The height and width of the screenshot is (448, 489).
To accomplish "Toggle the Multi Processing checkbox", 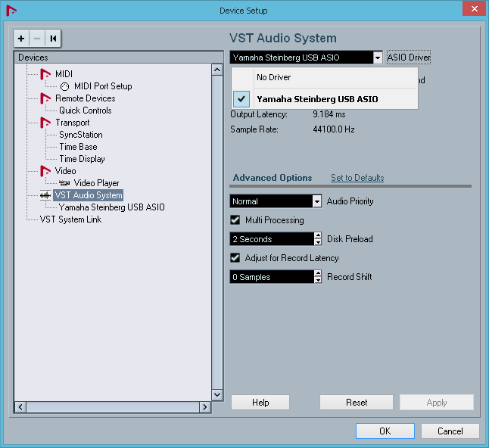I will (235, 220).
